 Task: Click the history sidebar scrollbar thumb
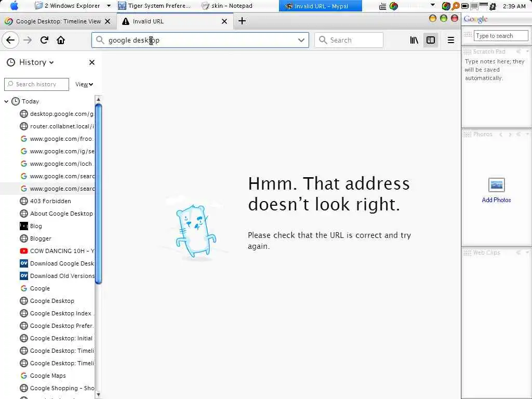click(98, 193)
